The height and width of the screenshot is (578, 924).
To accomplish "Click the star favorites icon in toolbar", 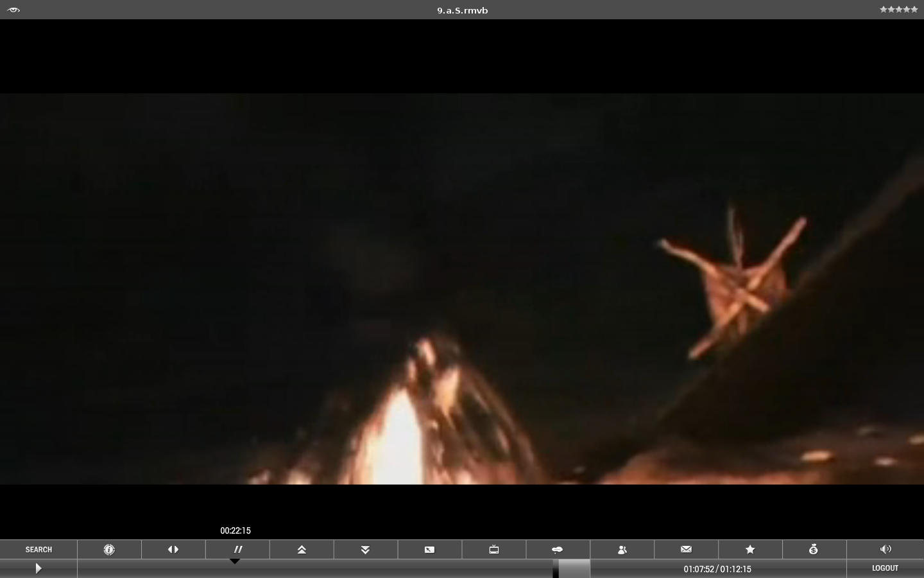I will point(751,550).
